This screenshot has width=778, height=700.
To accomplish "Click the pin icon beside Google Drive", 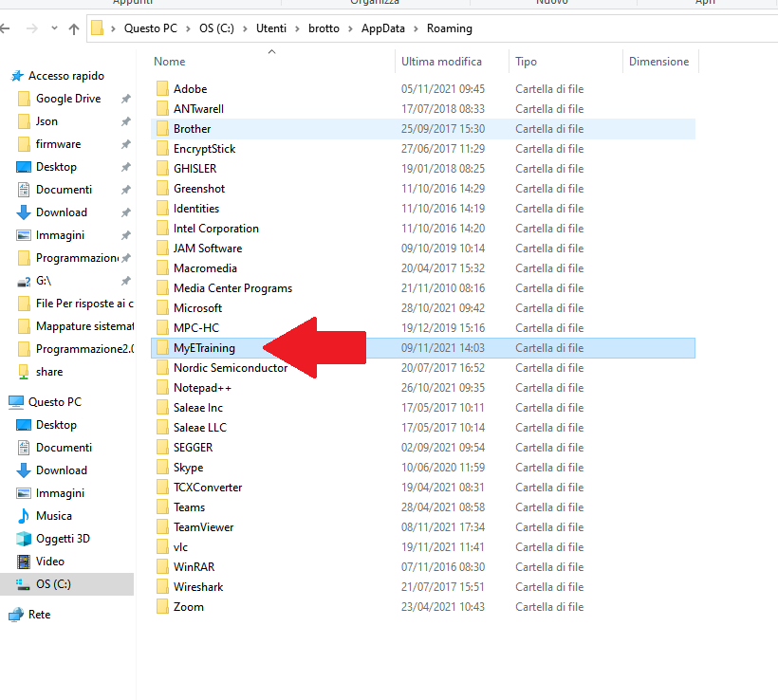I will click(125, 99).
